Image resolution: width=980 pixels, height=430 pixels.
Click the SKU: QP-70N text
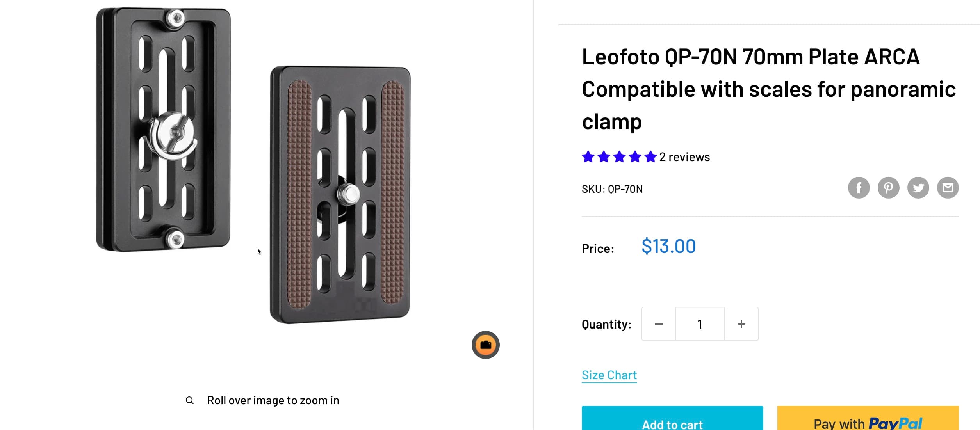[x=612, y=189]
